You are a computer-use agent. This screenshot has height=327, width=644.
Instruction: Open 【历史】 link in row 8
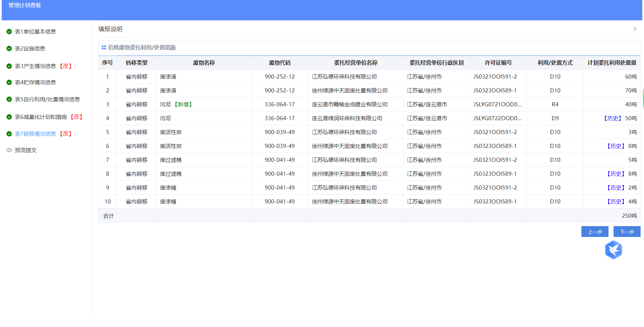tap(616, 174)
